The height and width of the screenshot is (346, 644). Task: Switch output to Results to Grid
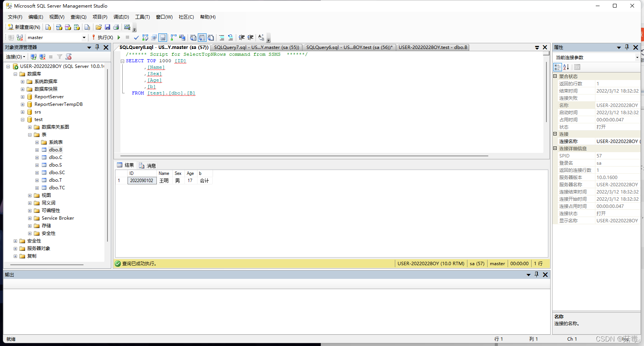pos(202,38)
